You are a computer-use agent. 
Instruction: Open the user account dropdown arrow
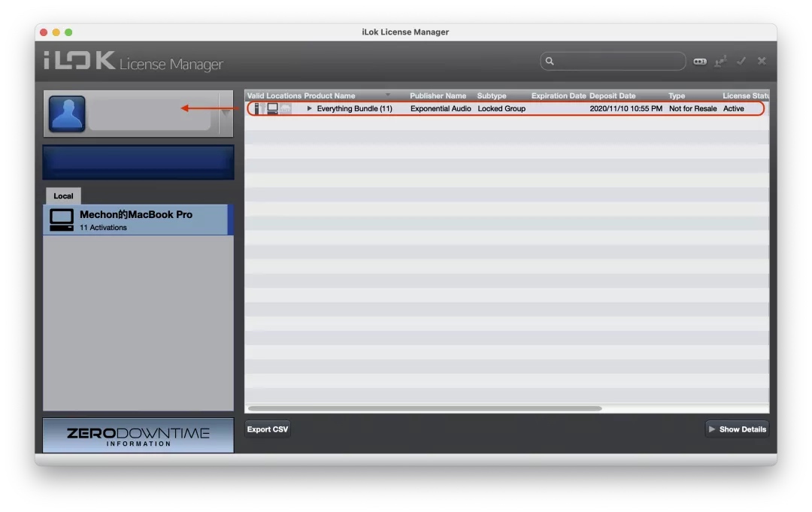[x=226, y=113]
